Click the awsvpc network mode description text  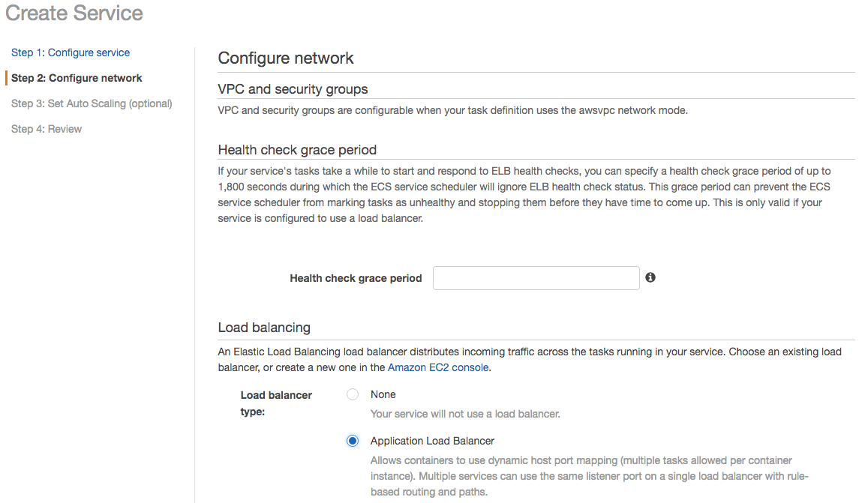452,110
